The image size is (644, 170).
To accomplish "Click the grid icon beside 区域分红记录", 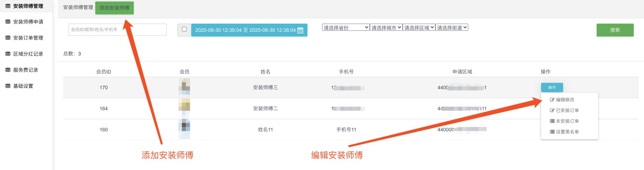I will [8, 54].
